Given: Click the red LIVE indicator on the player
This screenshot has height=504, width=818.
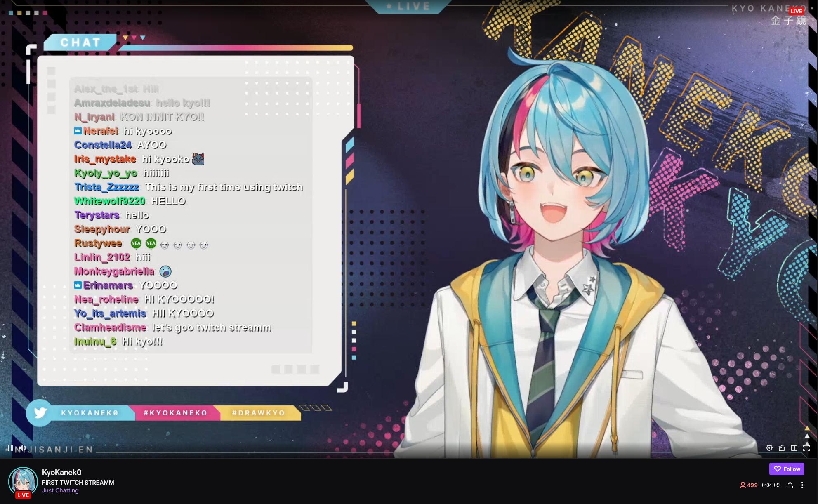Looking at the screenshot, I should coord(796,11).
